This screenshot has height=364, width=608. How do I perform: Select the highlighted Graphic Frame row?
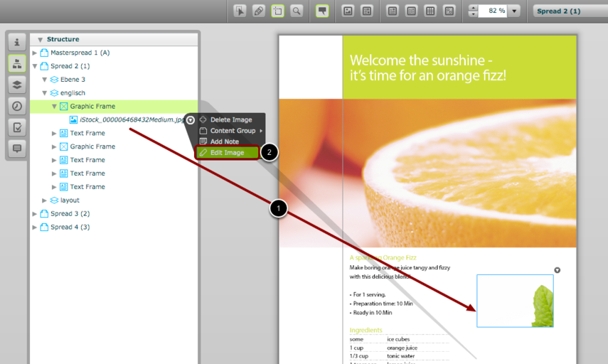click(114, 106)
